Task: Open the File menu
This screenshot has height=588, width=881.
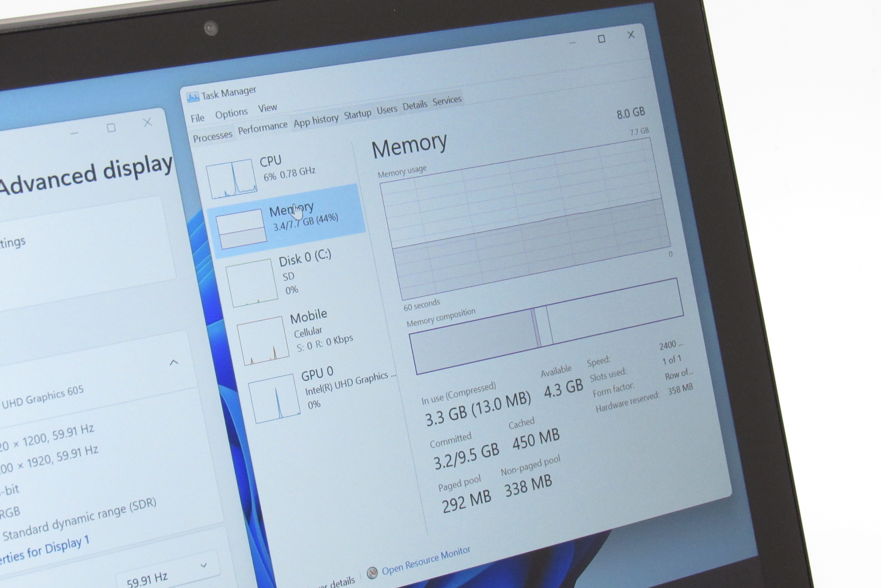Action: [x=197, y=118]
